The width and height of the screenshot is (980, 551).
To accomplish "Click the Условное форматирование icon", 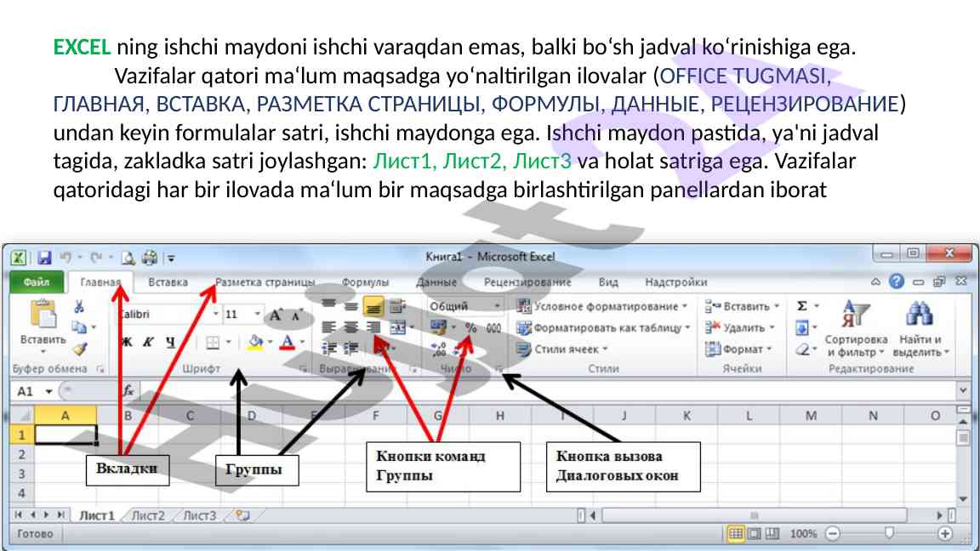I will click(524, 306).
